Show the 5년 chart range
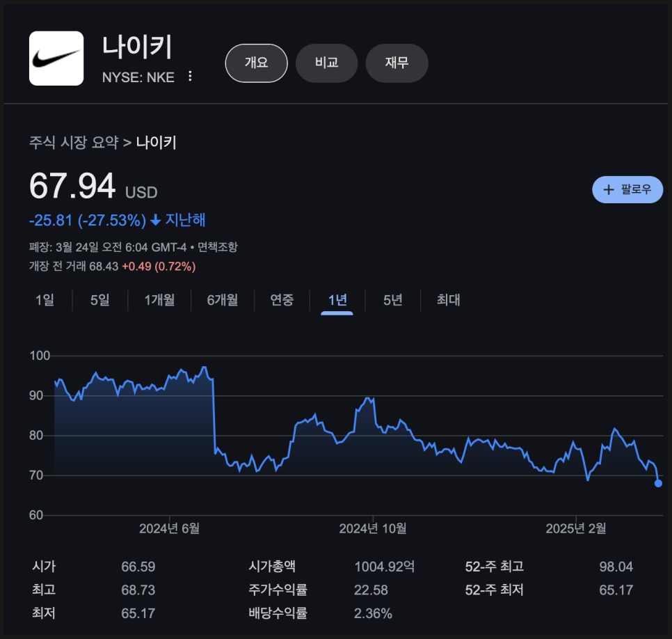The image size is (672, 639). click(392, 300)
